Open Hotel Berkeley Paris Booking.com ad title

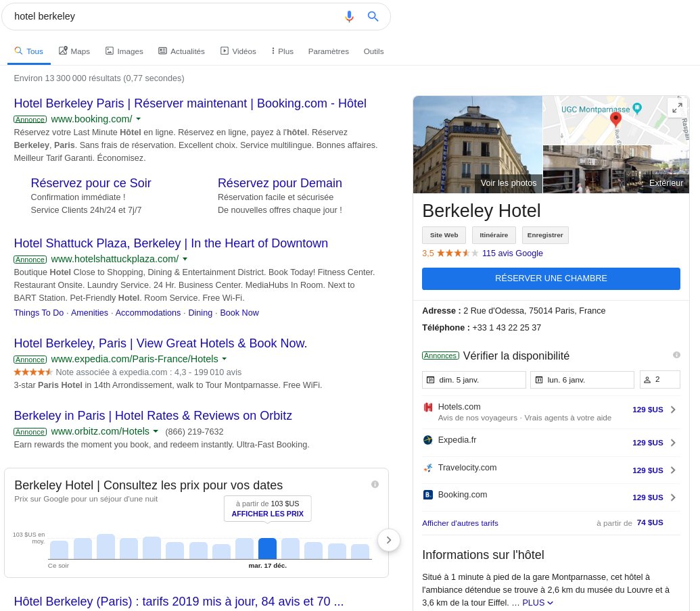point(190,103)
